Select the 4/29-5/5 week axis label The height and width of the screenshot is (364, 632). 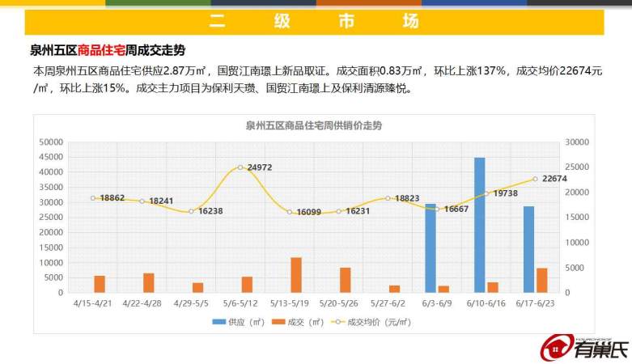coord(191,303)
